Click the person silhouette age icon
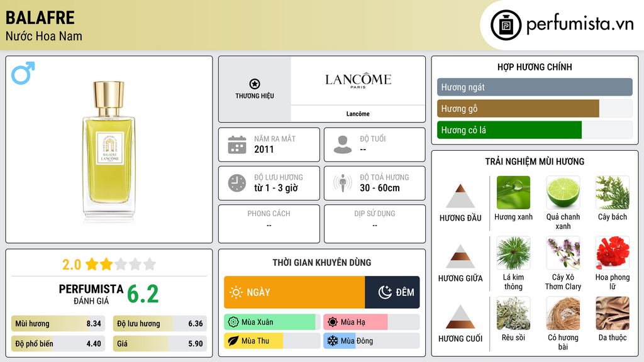 tap(343, 145)
